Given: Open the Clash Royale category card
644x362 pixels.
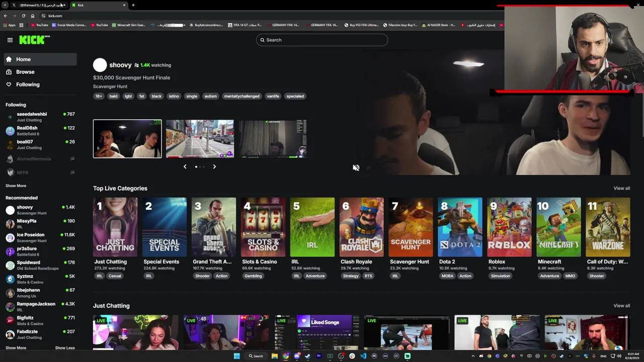Looking at the screenshot, I should (361, 227).
